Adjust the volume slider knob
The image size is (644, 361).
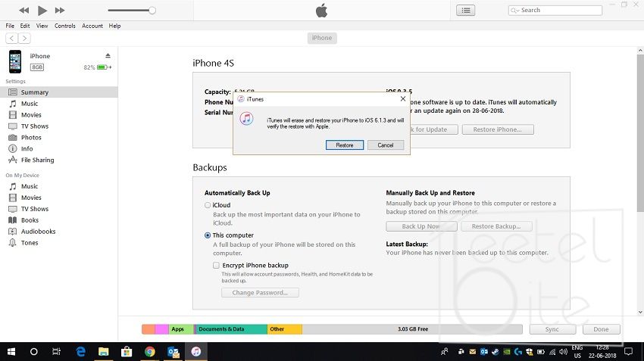coord(152,11)
